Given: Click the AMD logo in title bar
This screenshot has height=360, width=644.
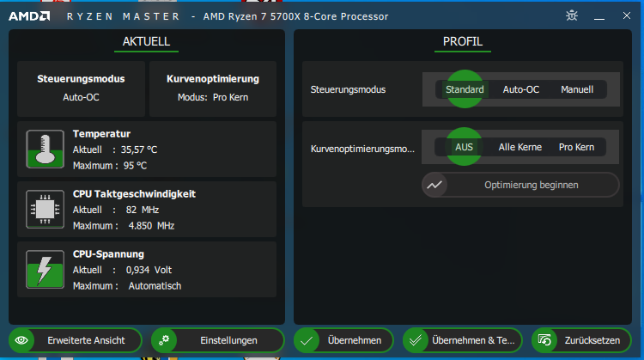Looking at the screenshot, I should (29, 16).
